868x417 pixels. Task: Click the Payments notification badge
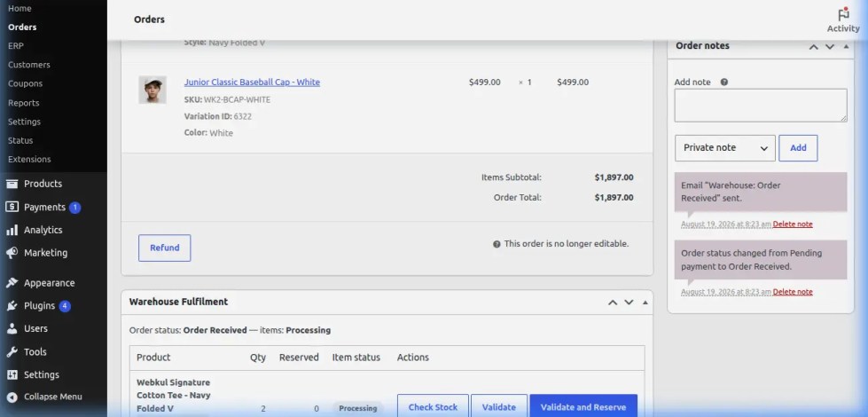(74, 208)
